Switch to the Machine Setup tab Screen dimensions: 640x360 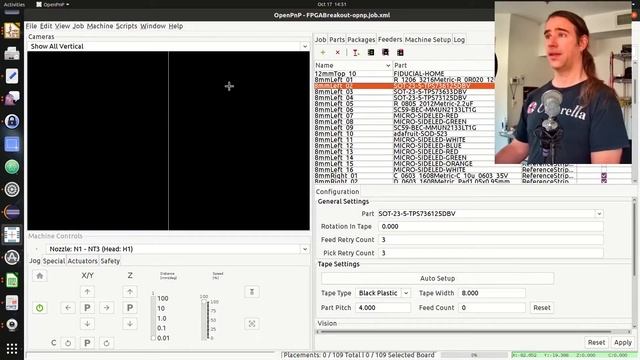point(427,40)
